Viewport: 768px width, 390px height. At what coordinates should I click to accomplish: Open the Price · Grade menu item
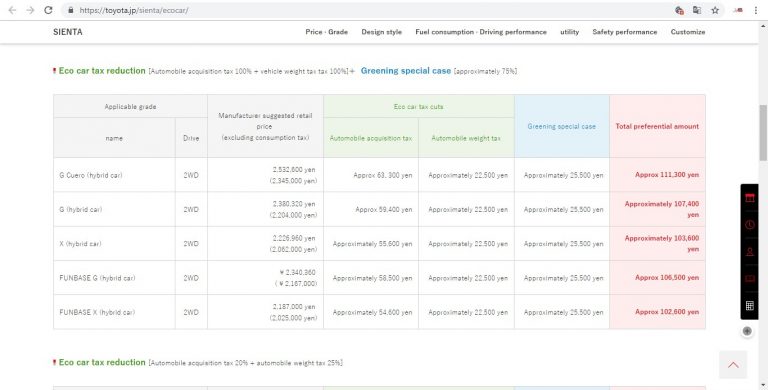(x=327, y=32)
